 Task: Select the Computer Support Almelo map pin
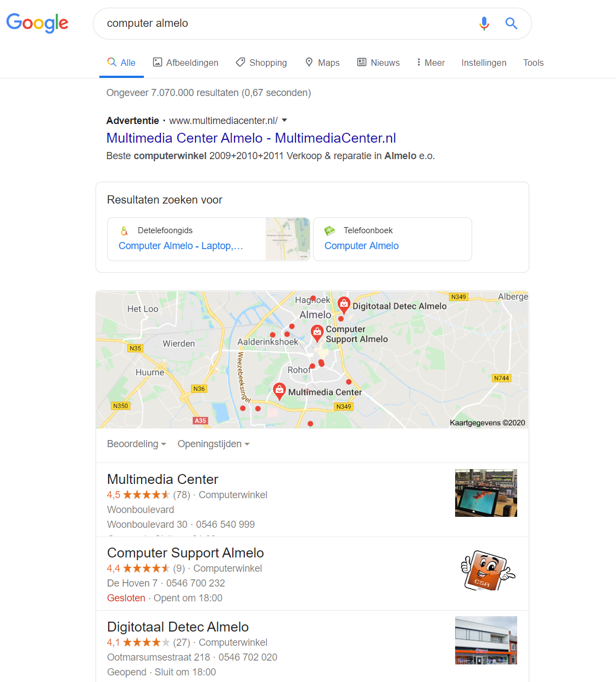317,333
